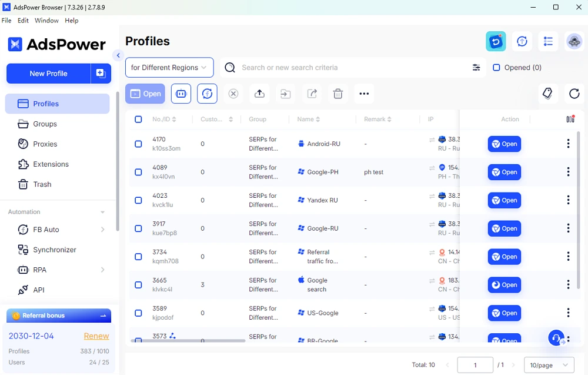Collapse the sidebar with the arrow toggle

118,55
